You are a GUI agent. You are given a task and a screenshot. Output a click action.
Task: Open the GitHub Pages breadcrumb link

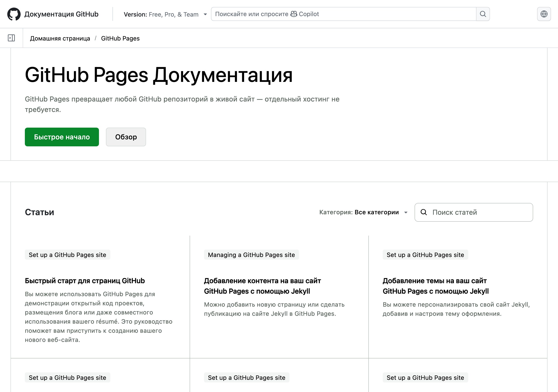120,38
